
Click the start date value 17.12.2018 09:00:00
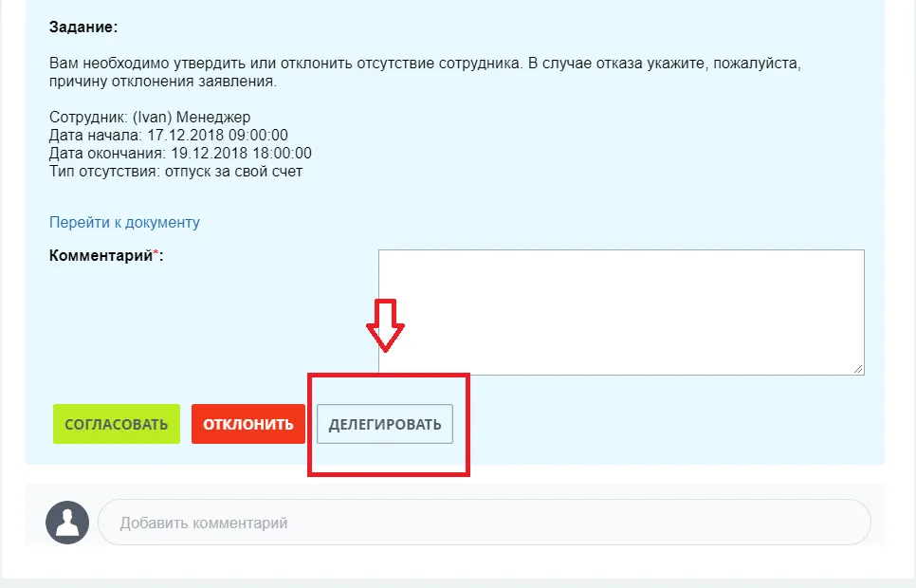(x=217, y=135)
